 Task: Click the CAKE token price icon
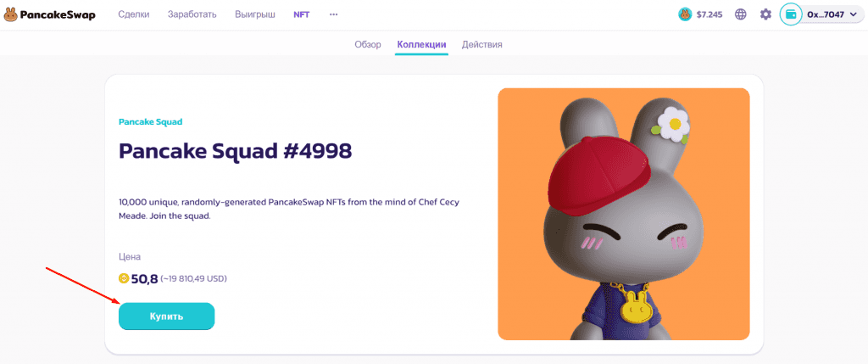pyautogui.click(x=685, y=15)
